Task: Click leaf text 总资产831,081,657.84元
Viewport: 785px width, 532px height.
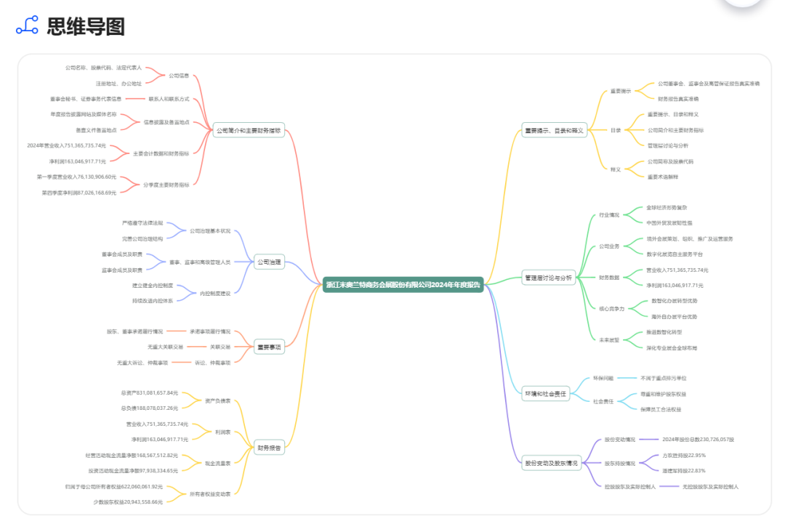Action: (150, 393)
